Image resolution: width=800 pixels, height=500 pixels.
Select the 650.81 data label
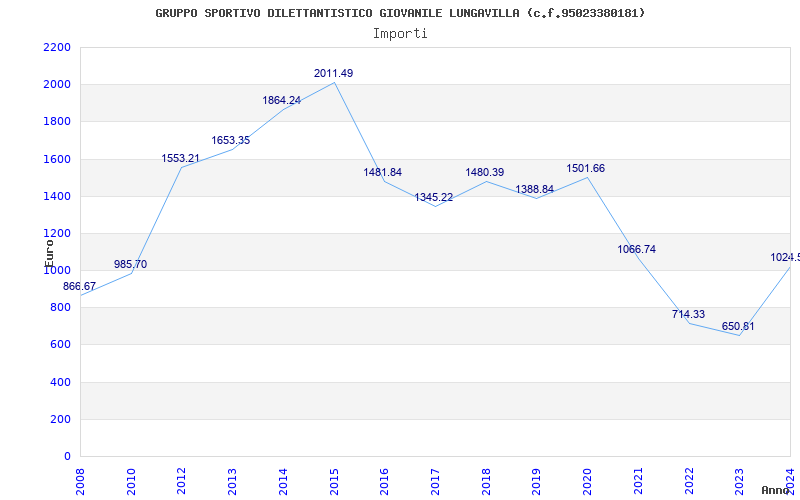[738, 327]
